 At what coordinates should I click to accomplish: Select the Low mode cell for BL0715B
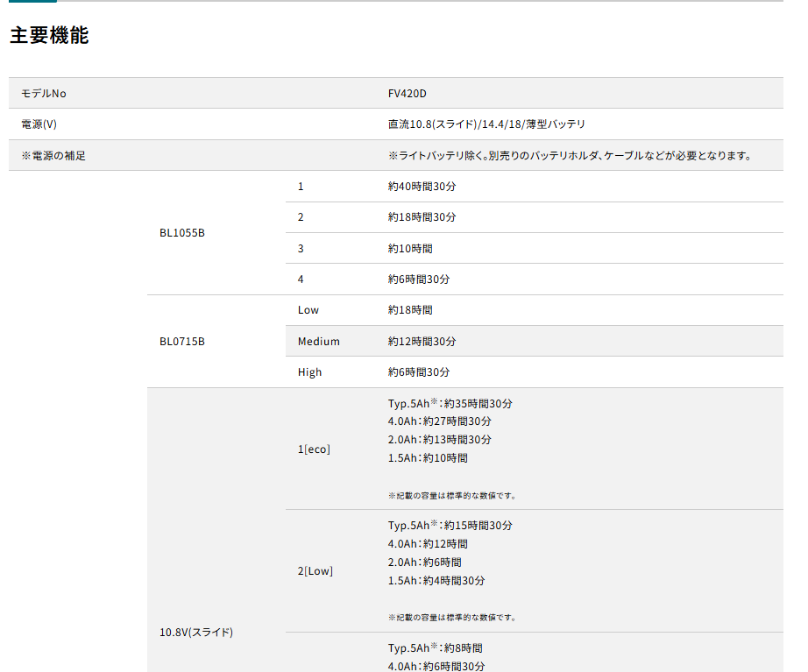308,310
